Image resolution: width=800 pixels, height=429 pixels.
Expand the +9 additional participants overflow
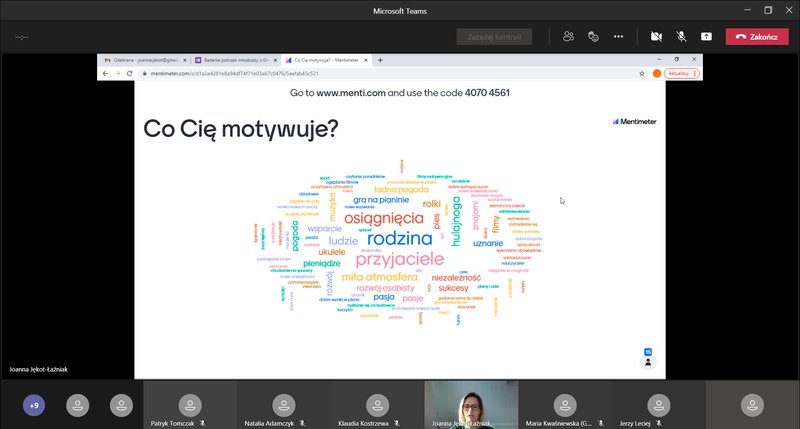[35, 405]
